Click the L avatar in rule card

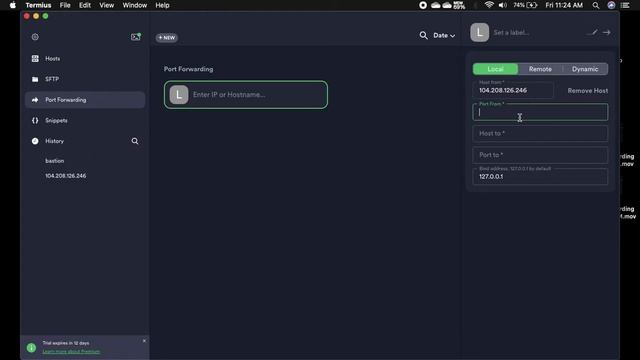pos(179,95)
